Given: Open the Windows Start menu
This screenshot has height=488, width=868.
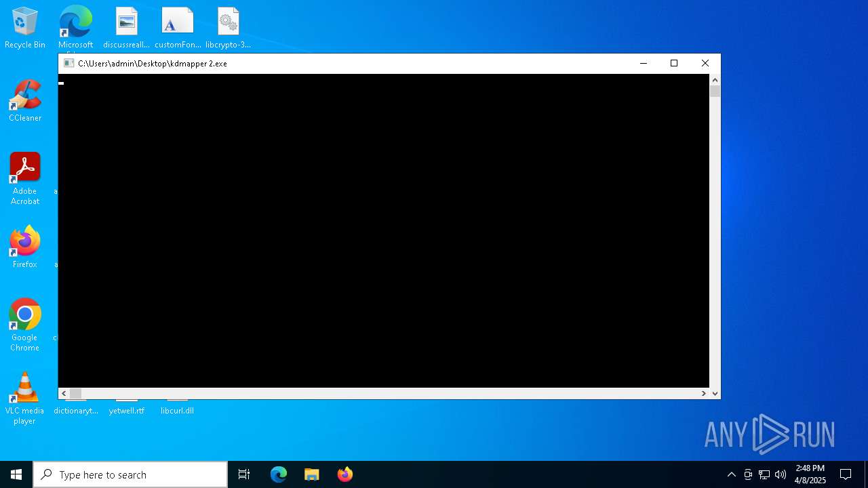Looking at the screenshot, I should coord(16,474).
